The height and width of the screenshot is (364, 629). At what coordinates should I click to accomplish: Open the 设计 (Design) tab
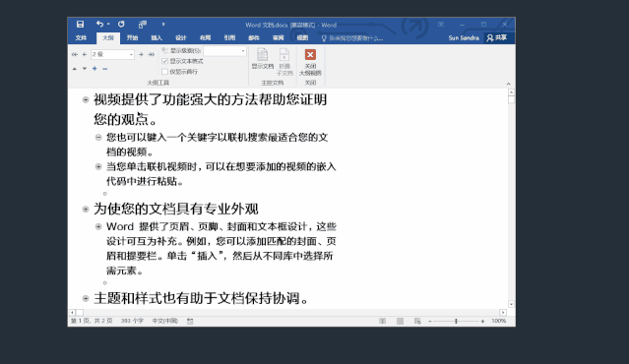coord(181,37)
